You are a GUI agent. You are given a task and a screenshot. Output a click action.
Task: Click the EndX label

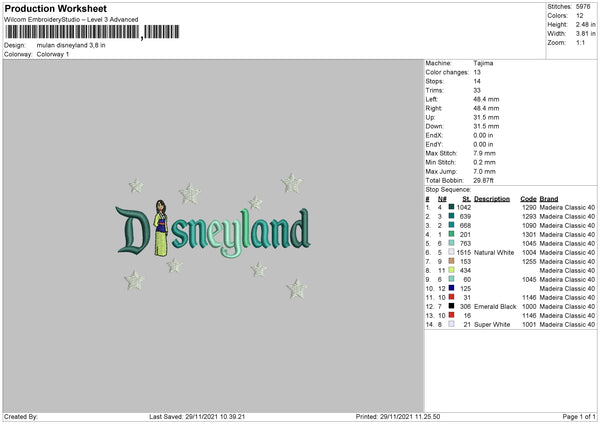click(x=434, y=135)
